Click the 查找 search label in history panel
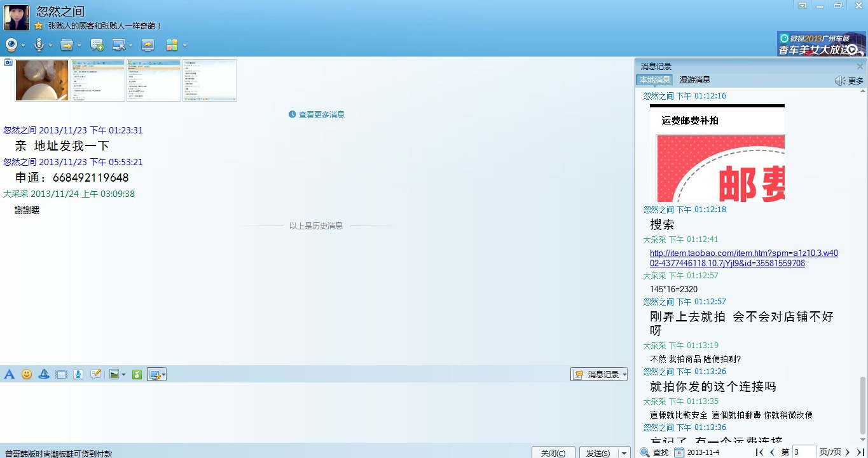 (x=661, y=452)
